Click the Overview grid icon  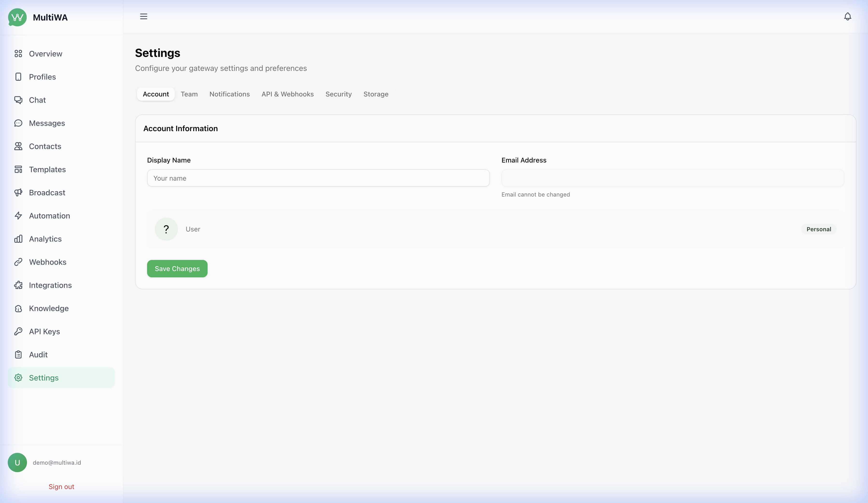(x=18, y=54)
